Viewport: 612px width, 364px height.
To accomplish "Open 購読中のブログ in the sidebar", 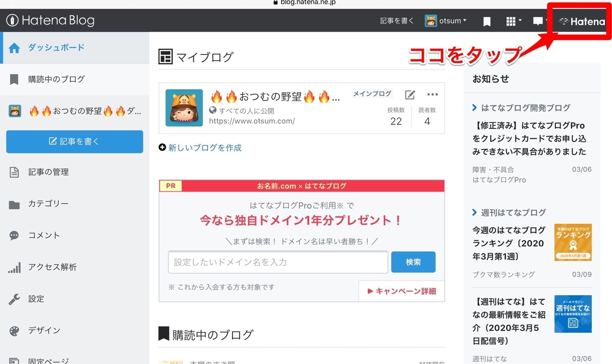I will point(74,79).
